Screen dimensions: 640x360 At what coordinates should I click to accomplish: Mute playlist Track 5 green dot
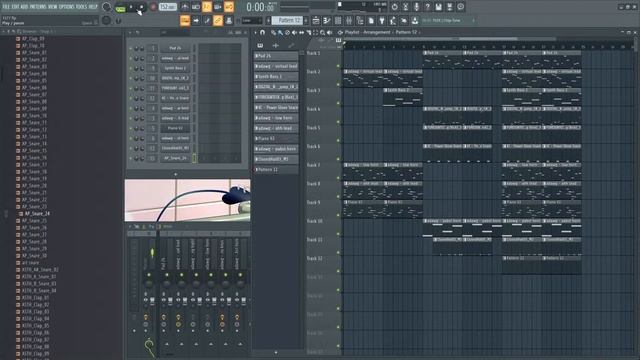click(338, 140)
